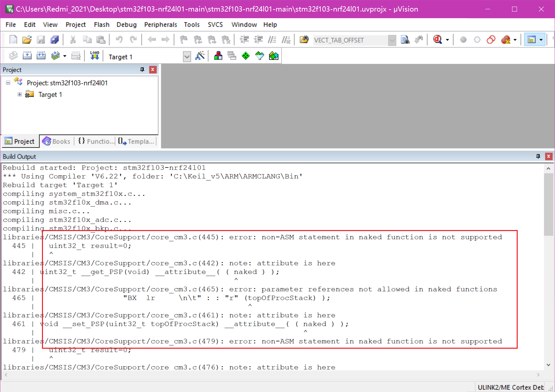Kill all breakpoints icon
This screenshot has width=555, height=392.
(x=505, y=40)
